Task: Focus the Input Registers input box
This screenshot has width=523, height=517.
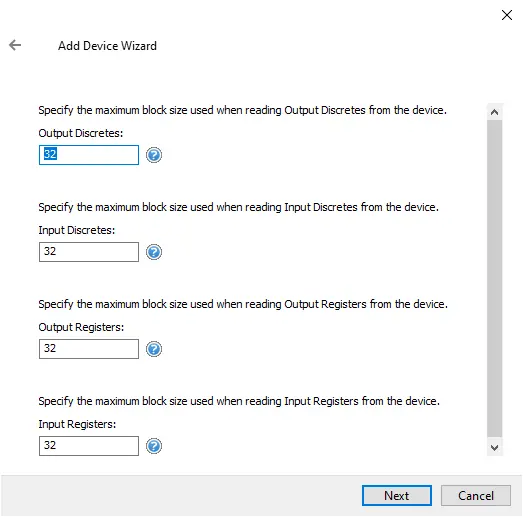Action: pos(89,446)
